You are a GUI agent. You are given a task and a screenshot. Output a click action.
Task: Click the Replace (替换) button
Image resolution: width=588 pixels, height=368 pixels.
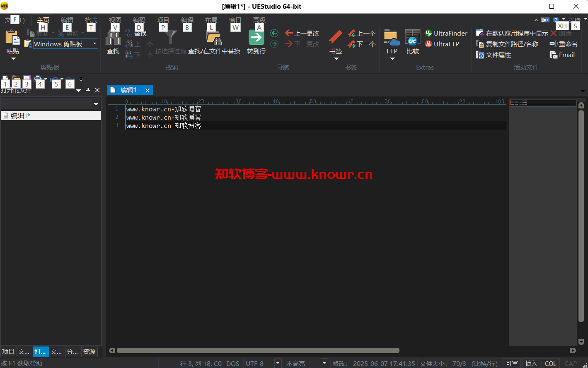coord(136,33)
